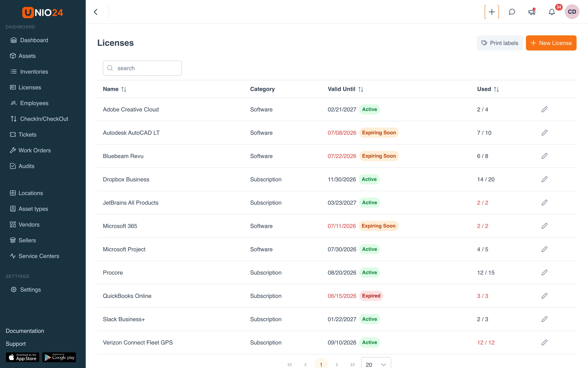Click the Expired status badge
Screen dimensions: 588x368
point(371,296)
